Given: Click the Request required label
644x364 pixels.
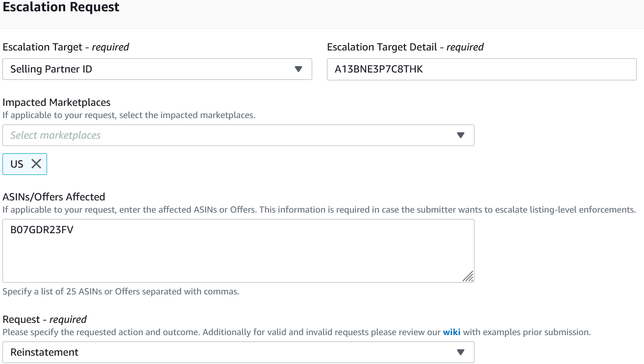Looking at the screenshot, I should tap(45, 319).
